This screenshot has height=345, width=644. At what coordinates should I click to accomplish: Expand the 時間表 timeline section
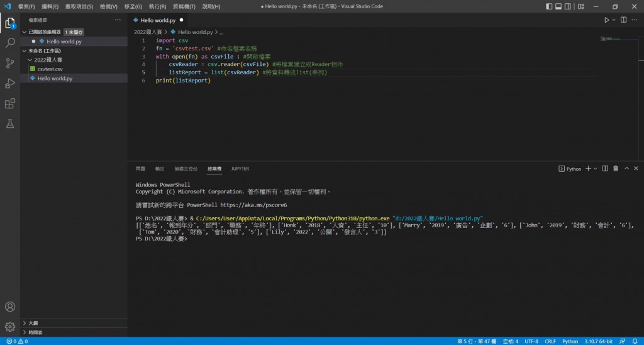(25, 332)
